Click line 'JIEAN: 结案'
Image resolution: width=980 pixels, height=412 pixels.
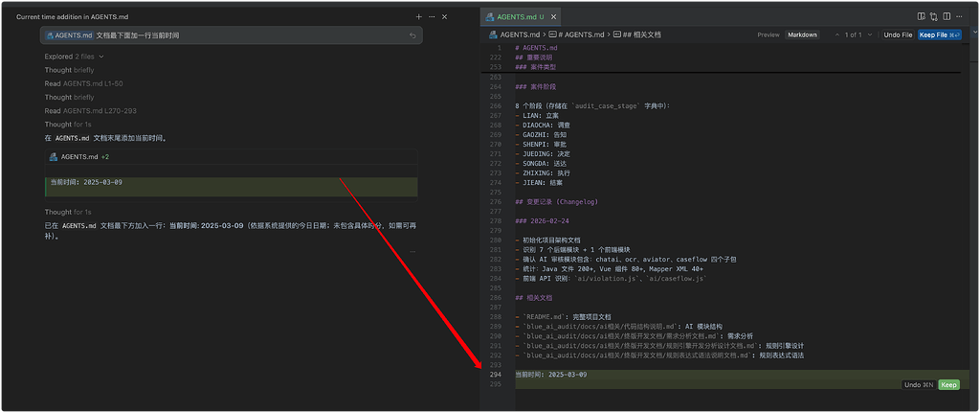(539, 183)
